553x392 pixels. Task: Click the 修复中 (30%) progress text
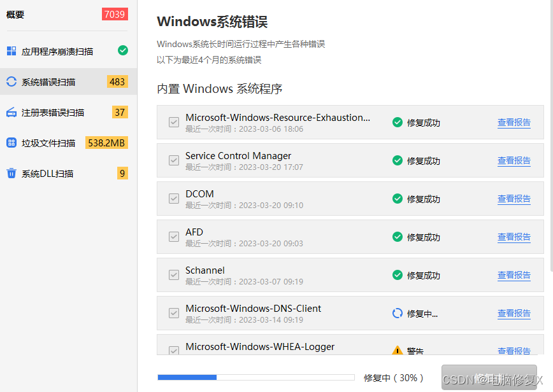(393, 378)
